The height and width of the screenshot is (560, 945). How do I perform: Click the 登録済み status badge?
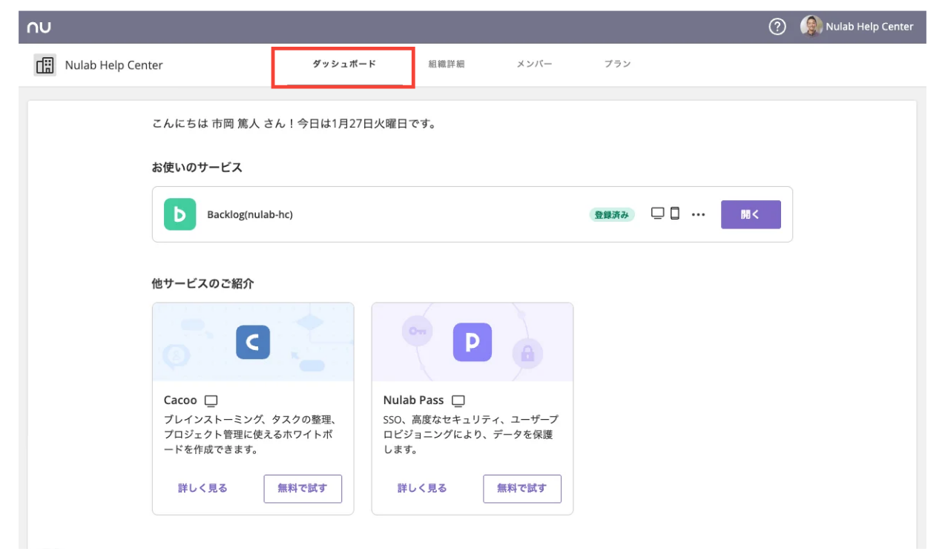[x=613, y=215]
